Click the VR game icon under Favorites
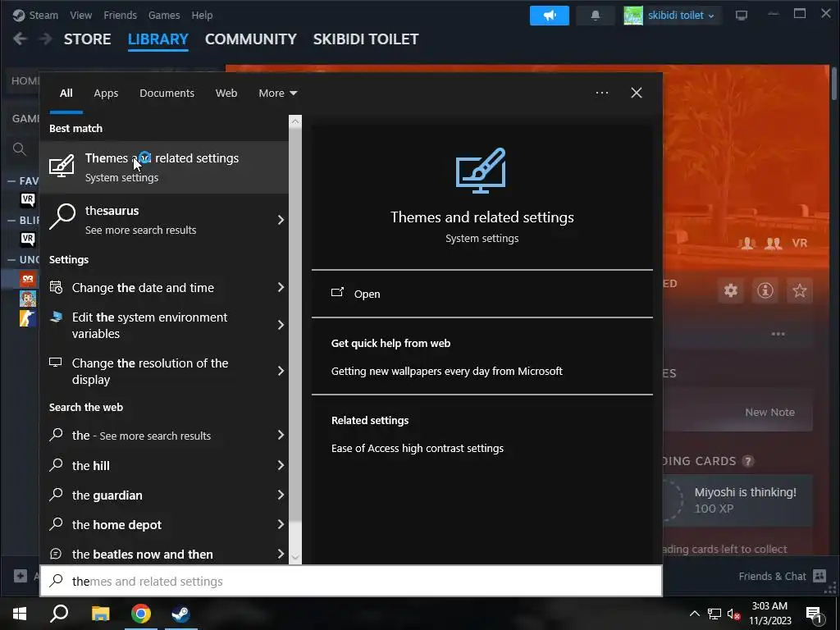This screenshot has width=840, height=630. (x=28, y=200)
